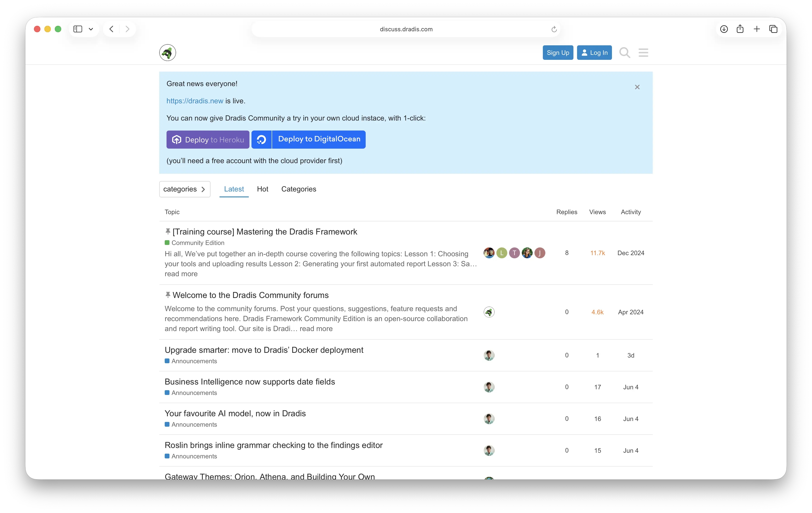
Task: Switch to the Categories tab
Action: [298, 189]
